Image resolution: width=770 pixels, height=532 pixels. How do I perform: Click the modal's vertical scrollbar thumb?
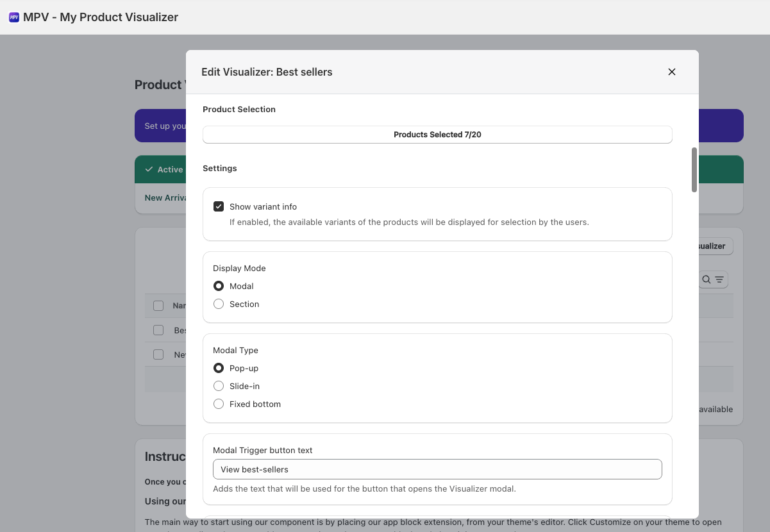(694, 170)
